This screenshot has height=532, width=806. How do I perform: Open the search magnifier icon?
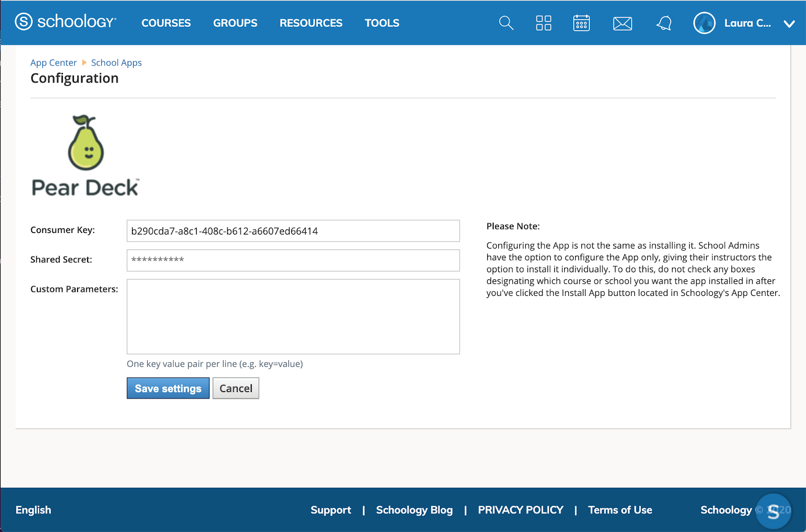tap(506, 23)
